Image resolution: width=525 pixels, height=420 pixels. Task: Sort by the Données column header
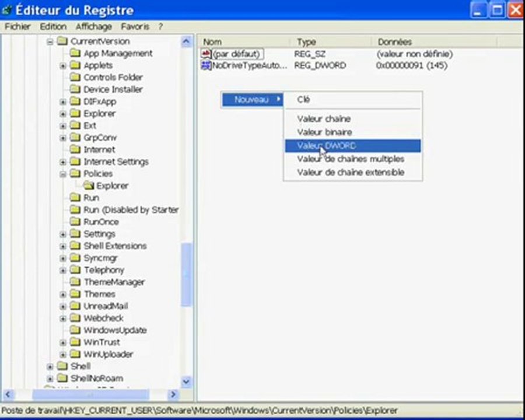[x=435, y=42]
